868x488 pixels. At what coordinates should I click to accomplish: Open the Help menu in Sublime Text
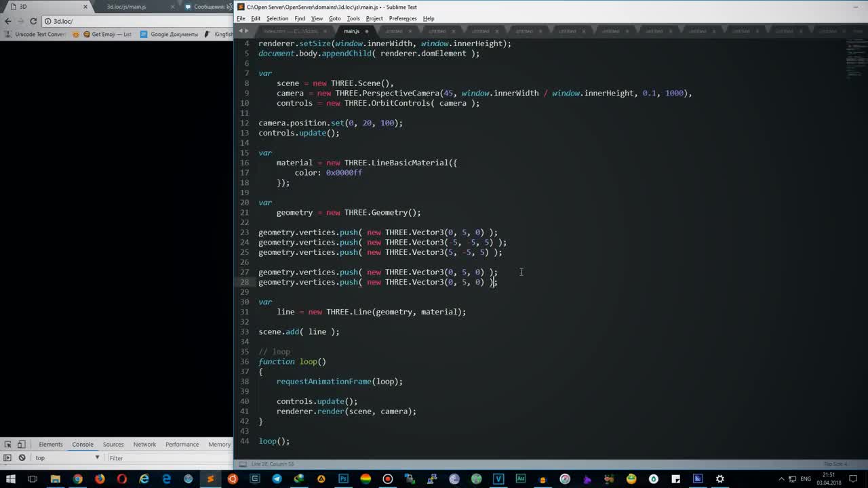[x=429, y=18]
